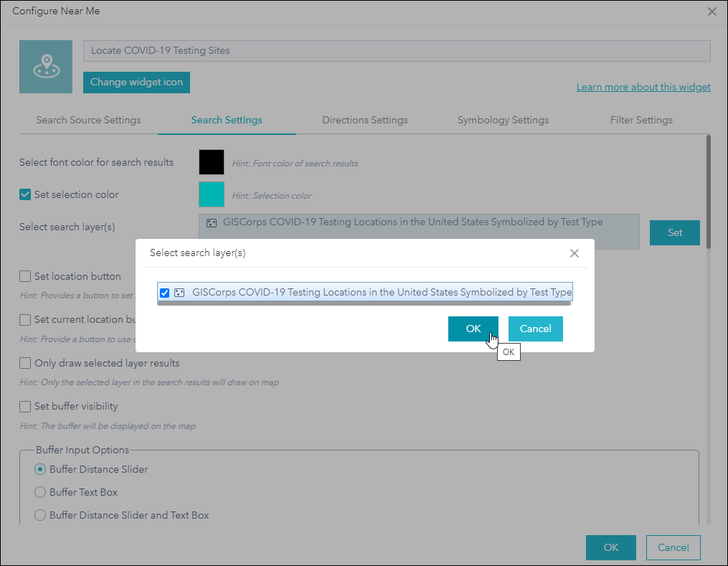Open Search Source Settings tab
Viewport: 728px width, 566px height.
pyautogui.click(x=88, y=120)
